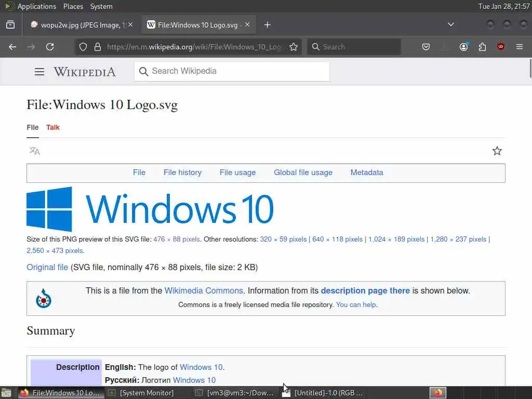The height and width of the screenshot is (399, 532).
Task: Open the Original file link
Action: coord(47,268)
